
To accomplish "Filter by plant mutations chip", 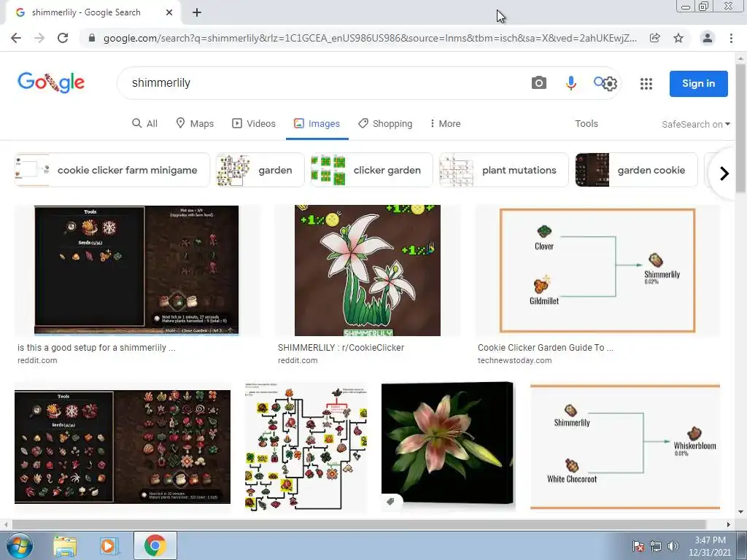I will [503, 170].
